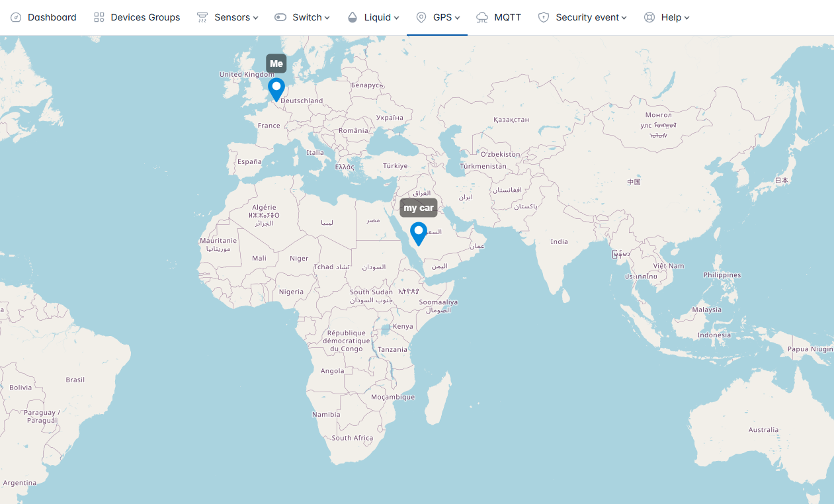Click the GPS location pin icon
This screenshot has width=834, height=504.
pyautogui.click(x=421, y=17)
